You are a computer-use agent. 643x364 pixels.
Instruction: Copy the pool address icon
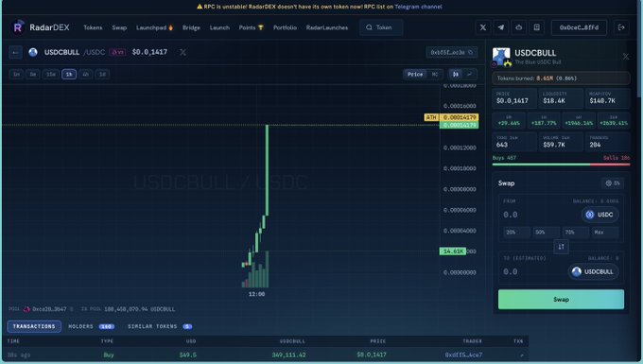click(72, 309)
